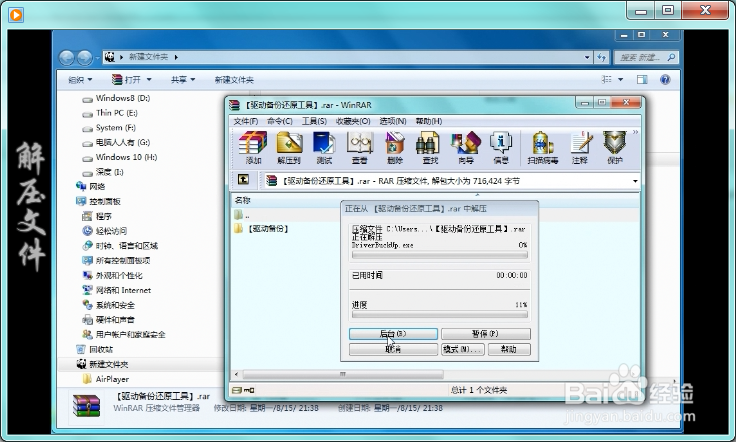The height and width of the screenshot is (442, 736).
Task: Select the parent ".." folder entry
Action: [x=242, y=215]
